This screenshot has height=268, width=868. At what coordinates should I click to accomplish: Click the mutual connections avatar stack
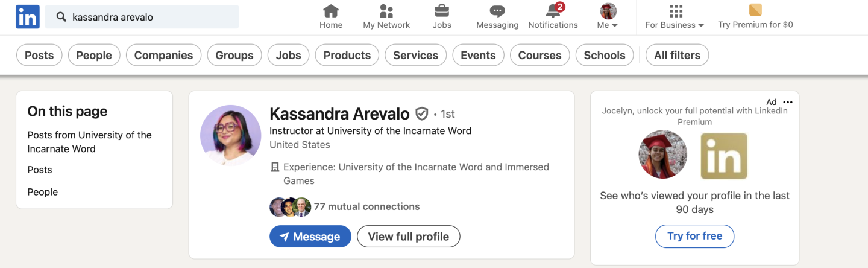click(291, 207)
